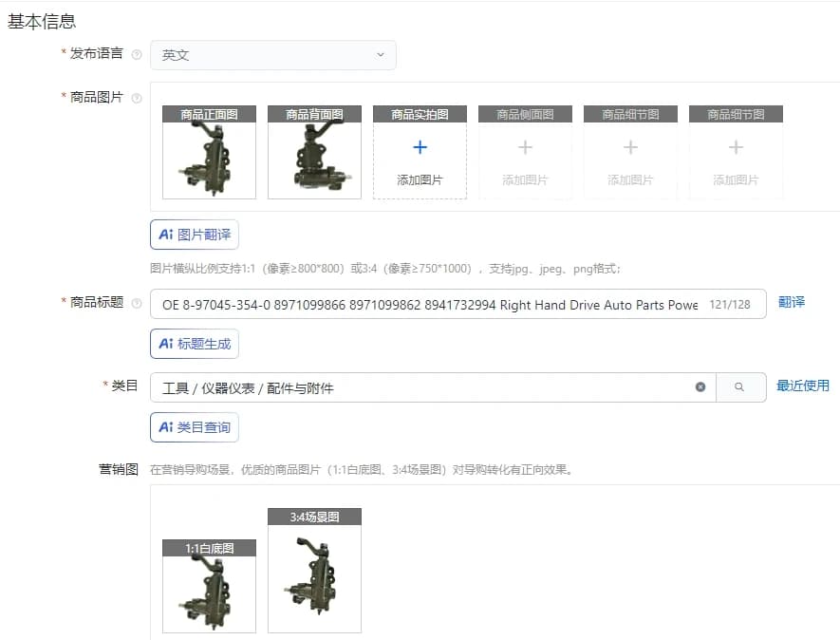The height and width of the screenshot is (640, 840).
Task: Click AI 标题生成 button
Action: [195, 344]
